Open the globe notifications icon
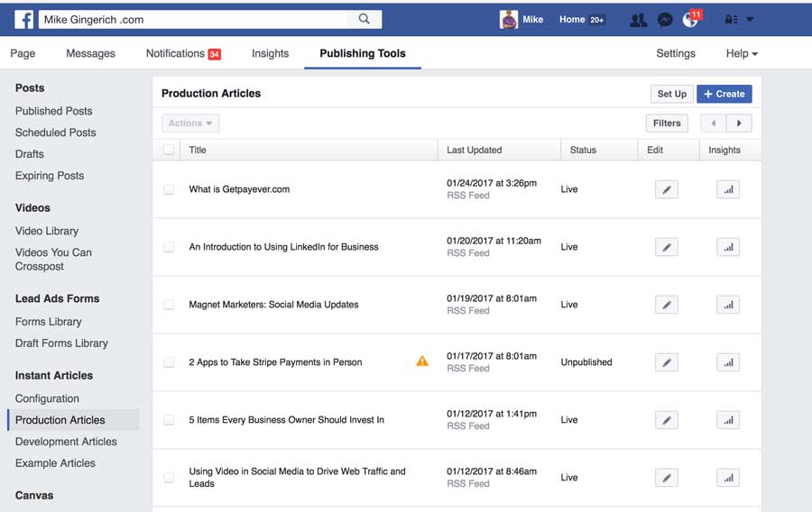812x512 pixels. pos(690,20)
